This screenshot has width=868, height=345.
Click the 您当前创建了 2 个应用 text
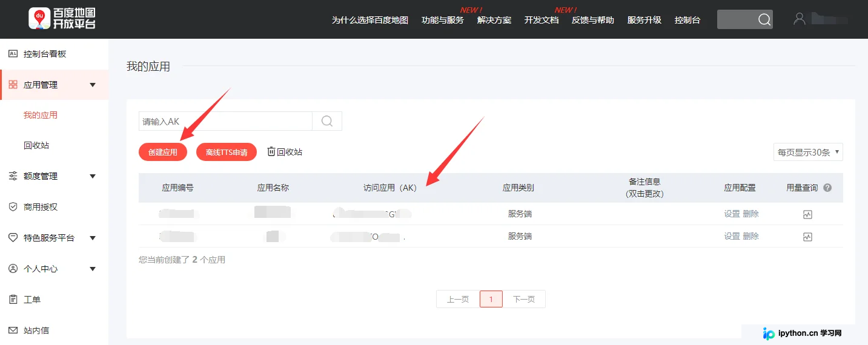pyautogui.click(x=182, y=260)
